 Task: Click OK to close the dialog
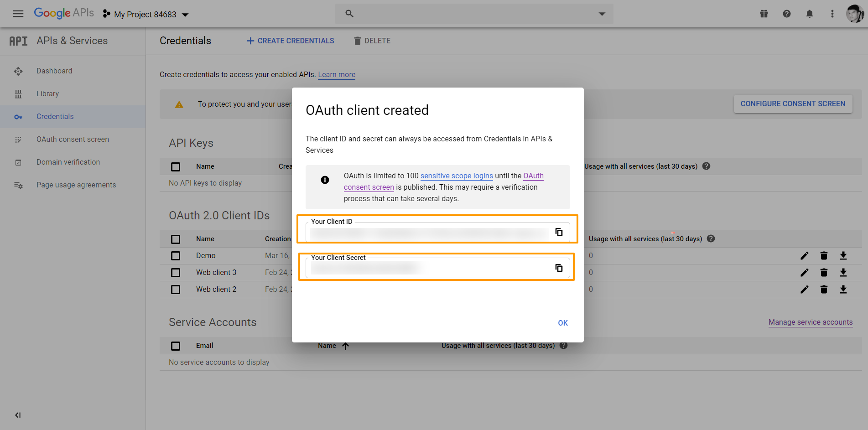coord(563,323)
